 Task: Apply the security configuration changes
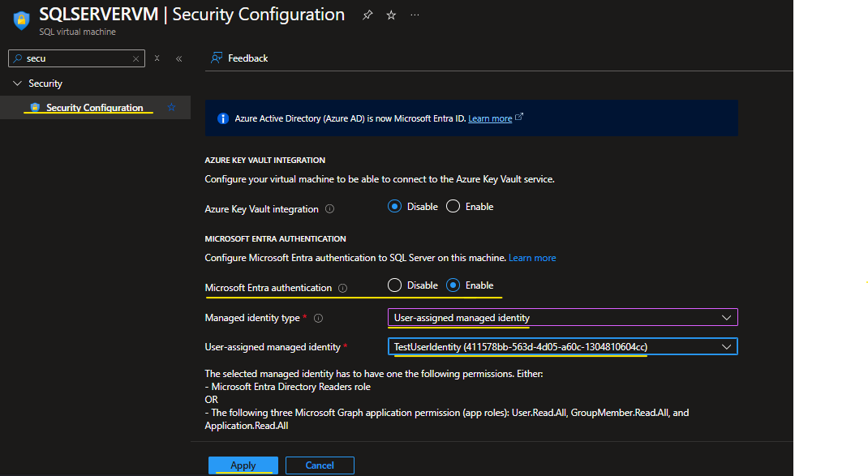(x=243, y=465)
